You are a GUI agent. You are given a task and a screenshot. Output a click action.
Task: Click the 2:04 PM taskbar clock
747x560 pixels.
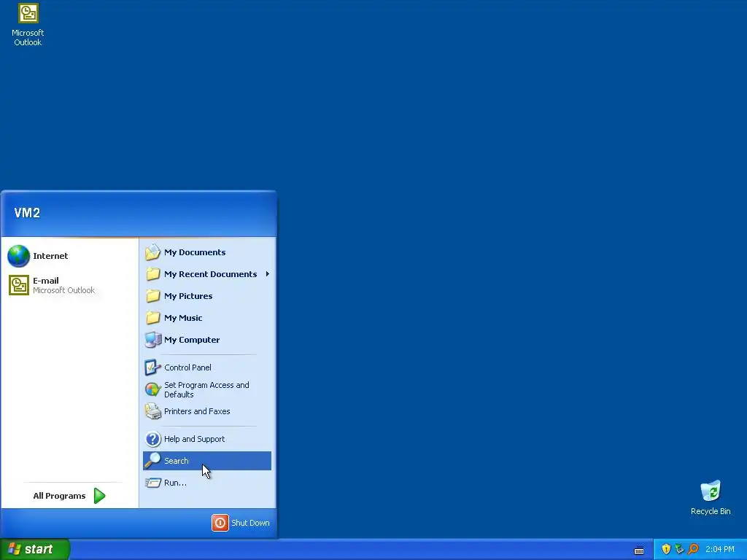coord(720,549)
